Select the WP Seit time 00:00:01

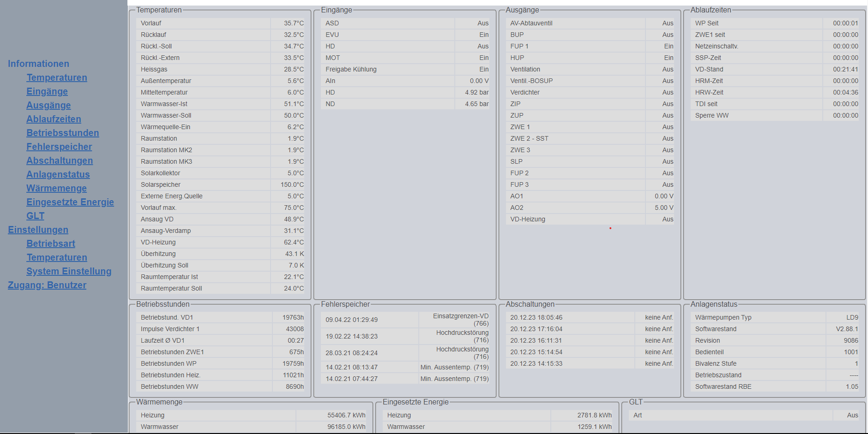tap(846, 23)
